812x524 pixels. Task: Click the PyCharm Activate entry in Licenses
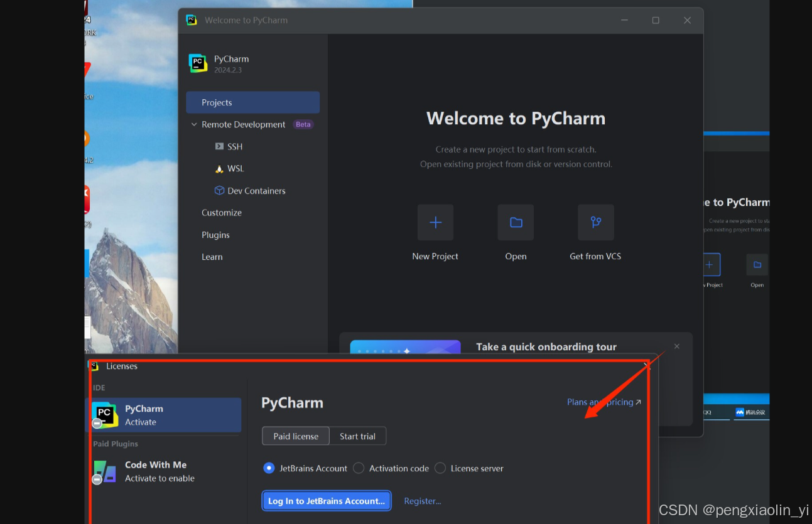165,414
